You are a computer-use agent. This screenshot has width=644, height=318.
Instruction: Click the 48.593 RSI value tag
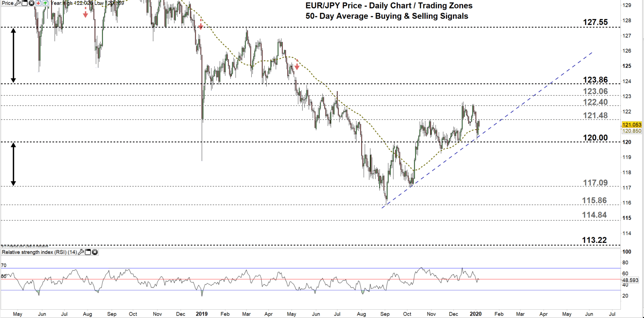point(630,280)
